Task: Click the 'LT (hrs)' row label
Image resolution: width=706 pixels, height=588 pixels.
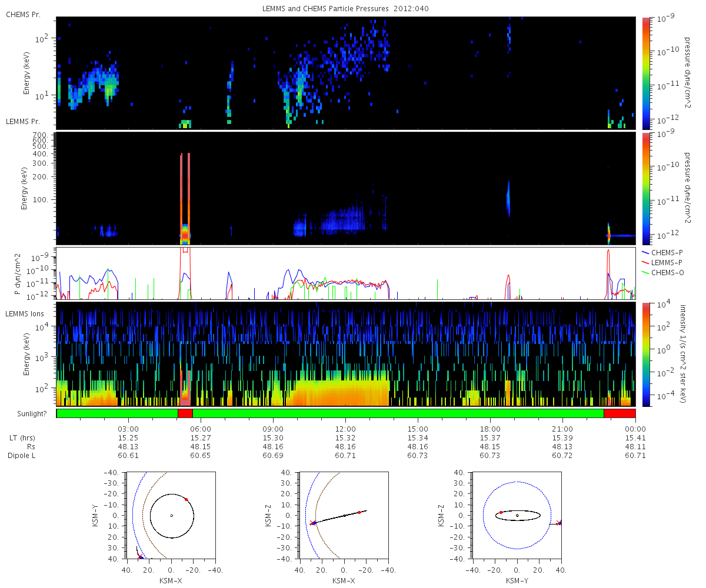Action: click(x=22, y=438)
